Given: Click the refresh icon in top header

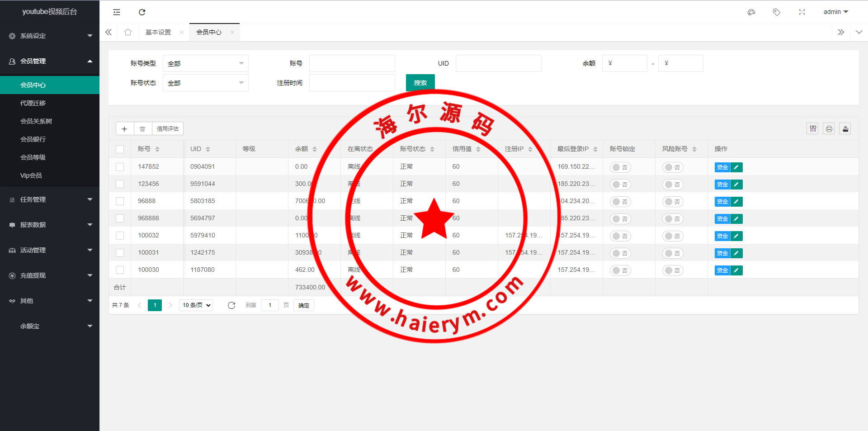Looking at the screenshot, I should click(x=142, y=12).
